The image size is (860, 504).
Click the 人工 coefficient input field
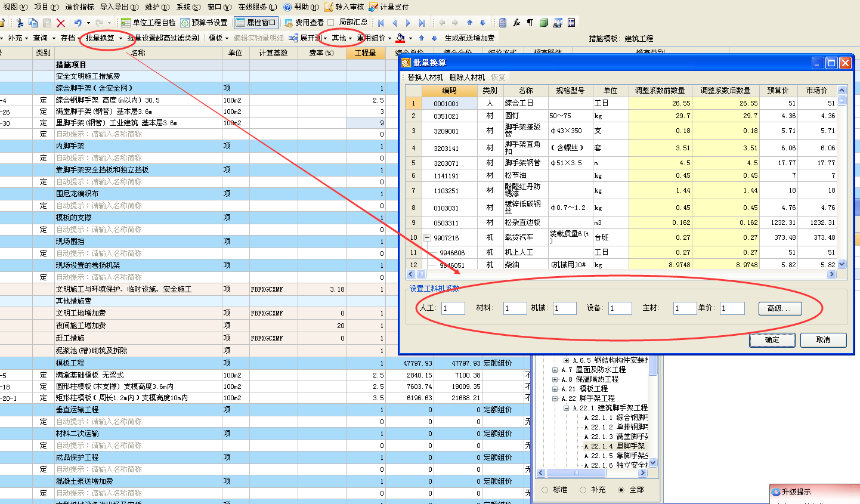[x=453, y=308]
